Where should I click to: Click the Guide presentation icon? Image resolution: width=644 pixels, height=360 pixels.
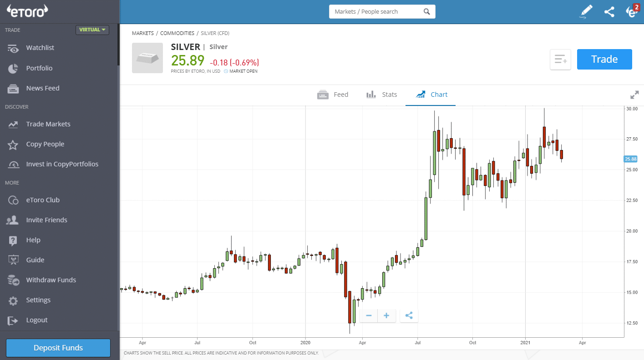click(13, 260)
